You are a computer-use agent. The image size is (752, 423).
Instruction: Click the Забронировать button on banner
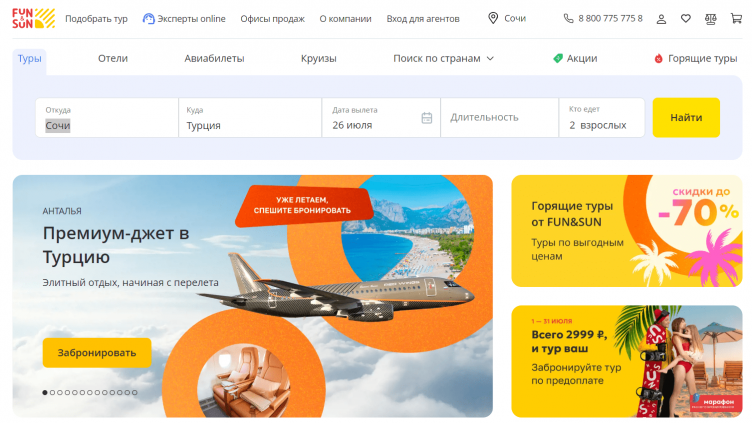(97, 352)
